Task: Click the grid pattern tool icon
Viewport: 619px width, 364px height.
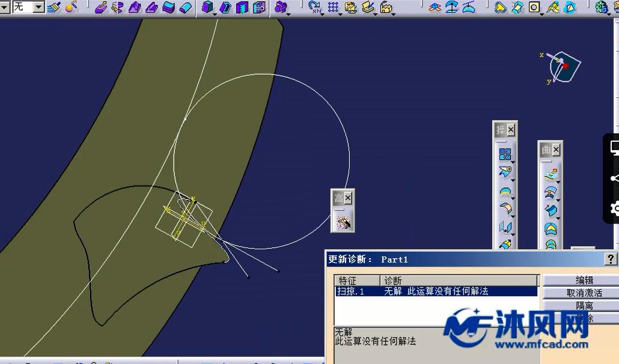Action: pos(333,7)
